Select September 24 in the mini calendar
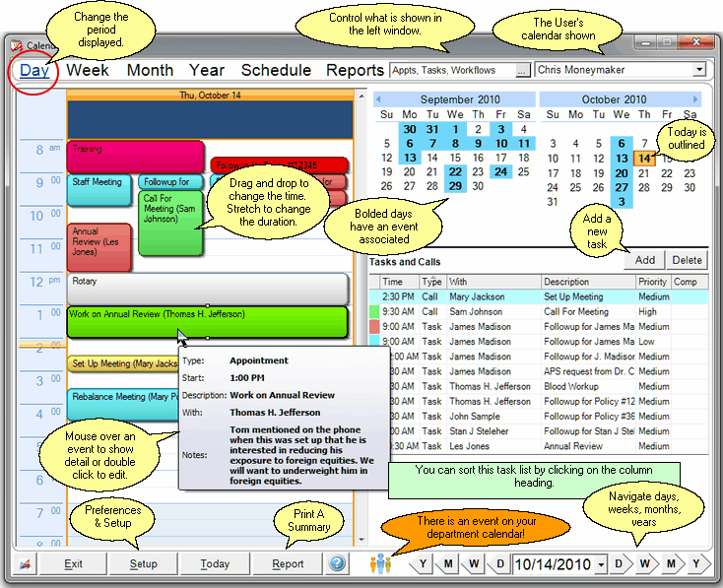This screenshot has height=588, width=723. [500, 171]
